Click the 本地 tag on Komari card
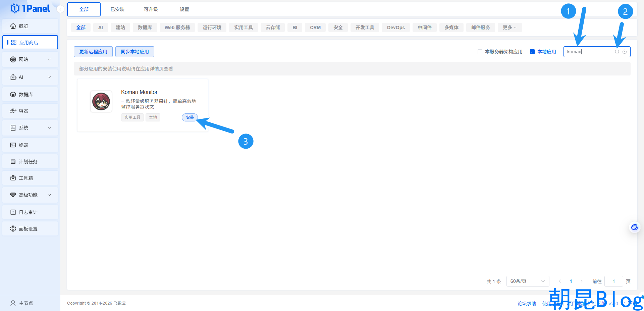 tap(153, 117)
